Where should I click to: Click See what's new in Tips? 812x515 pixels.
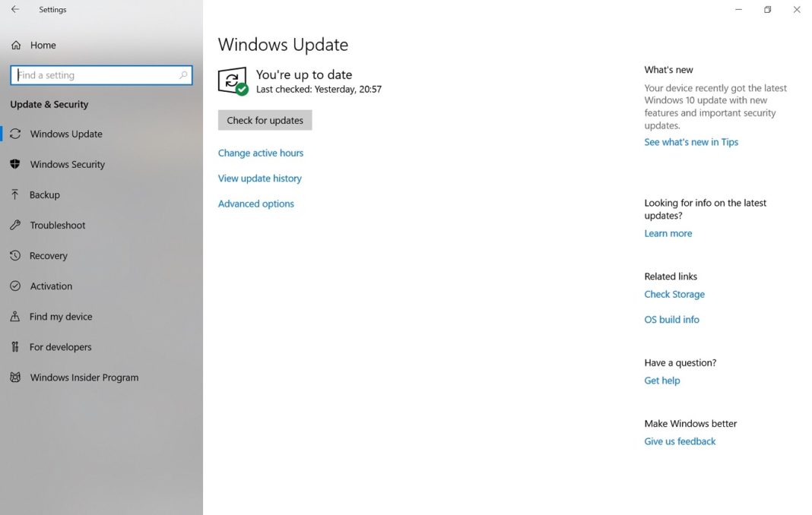tap(691, 141)
